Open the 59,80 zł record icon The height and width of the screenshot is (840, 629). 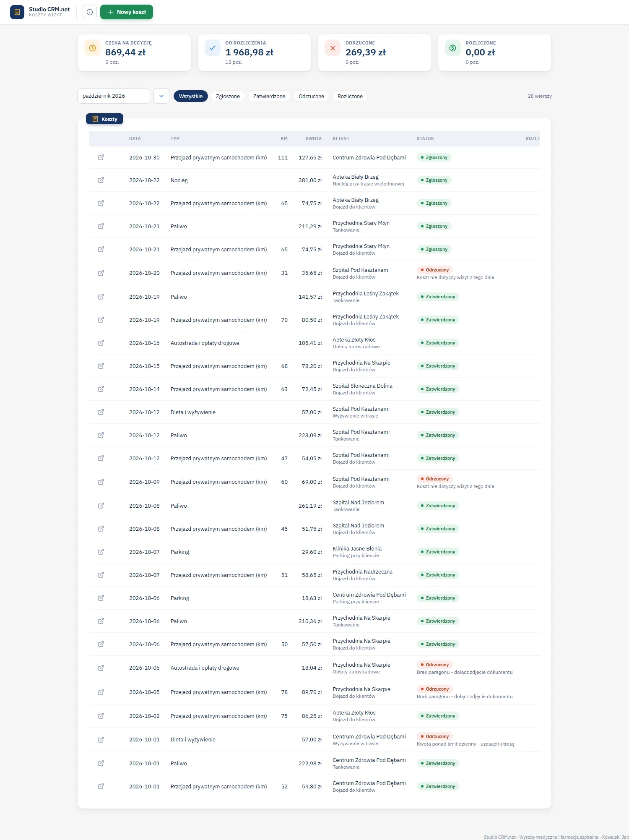pos(101,786)
